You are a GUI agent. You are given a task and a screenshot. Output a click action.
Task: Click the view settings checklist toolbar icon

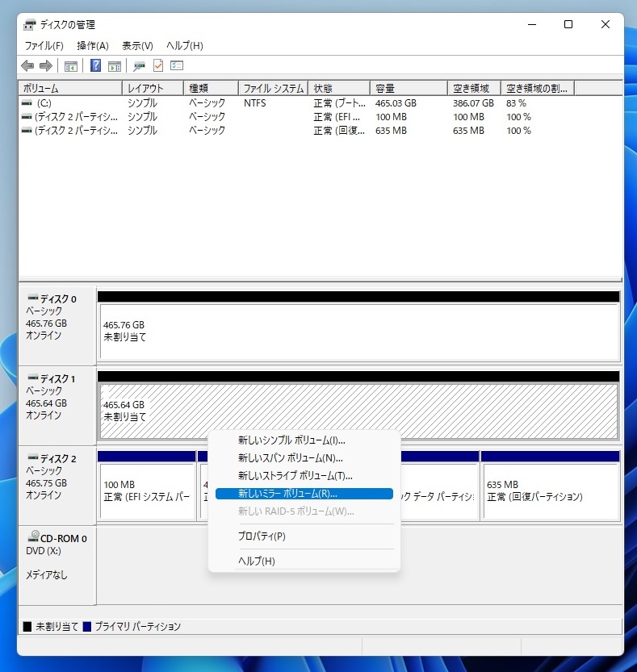click(x=177, y=65)
